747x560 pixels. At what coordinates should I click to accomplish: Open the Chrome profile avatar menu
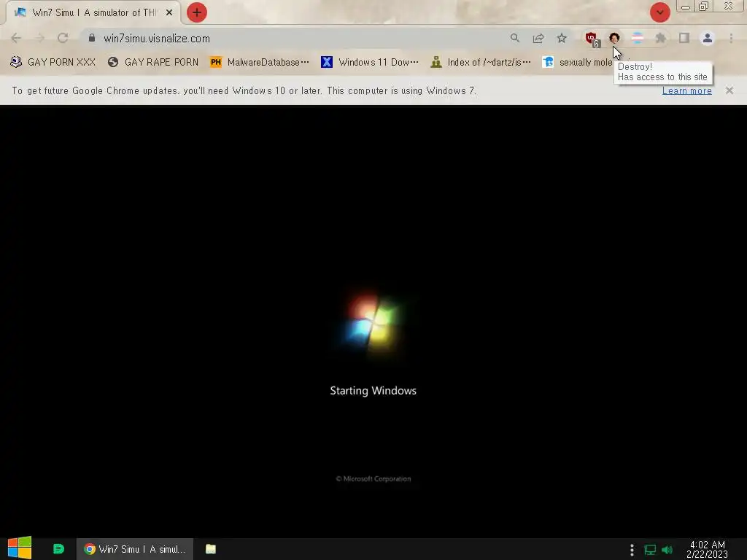click(x=708, y=38)
